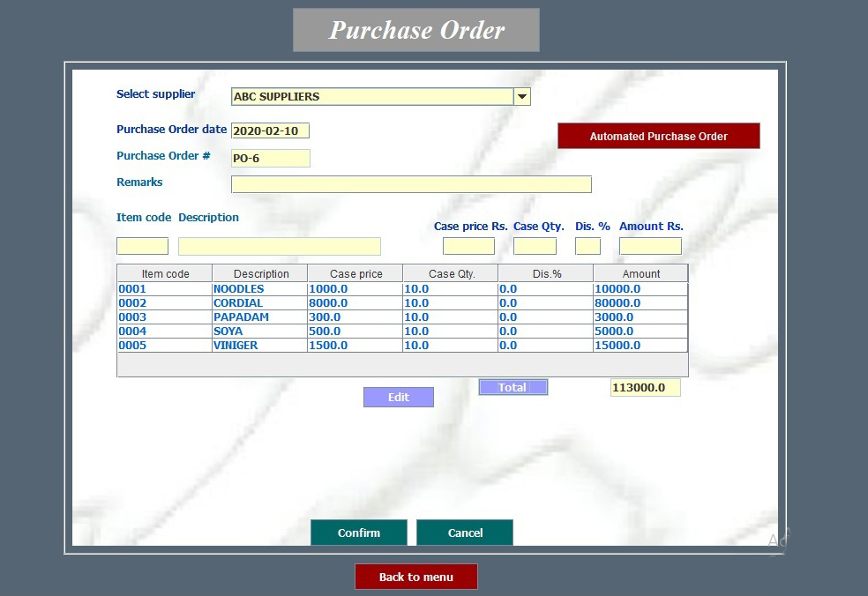Image resolution: width=868 pixels, height=596 pixels.
Task: Select item code 0003 cell
Action: point(164,317)
